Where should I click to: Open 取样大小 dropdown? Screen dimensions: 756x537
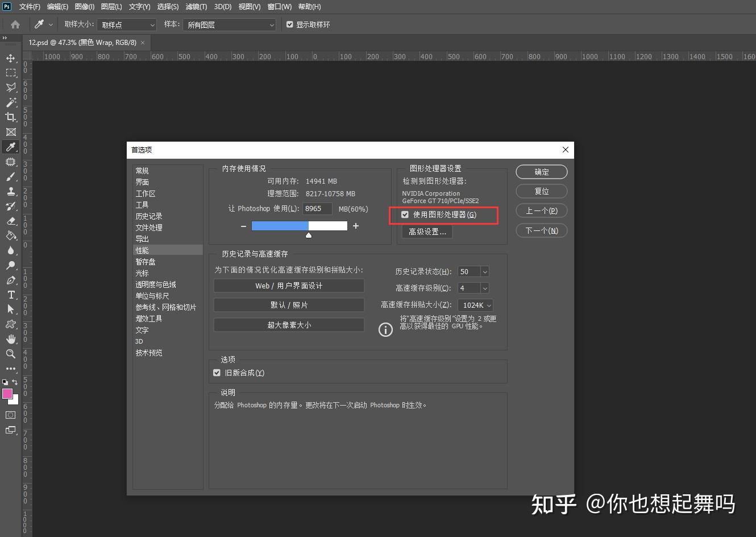(x=127, y=25)
